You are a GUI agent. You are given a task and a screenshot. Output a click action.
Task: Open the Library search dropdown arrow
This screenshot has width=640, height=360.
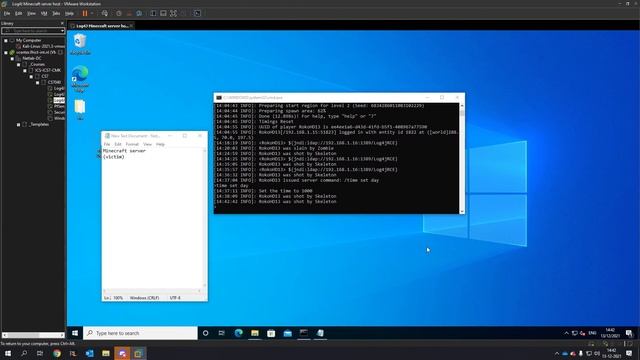point(62,31)
